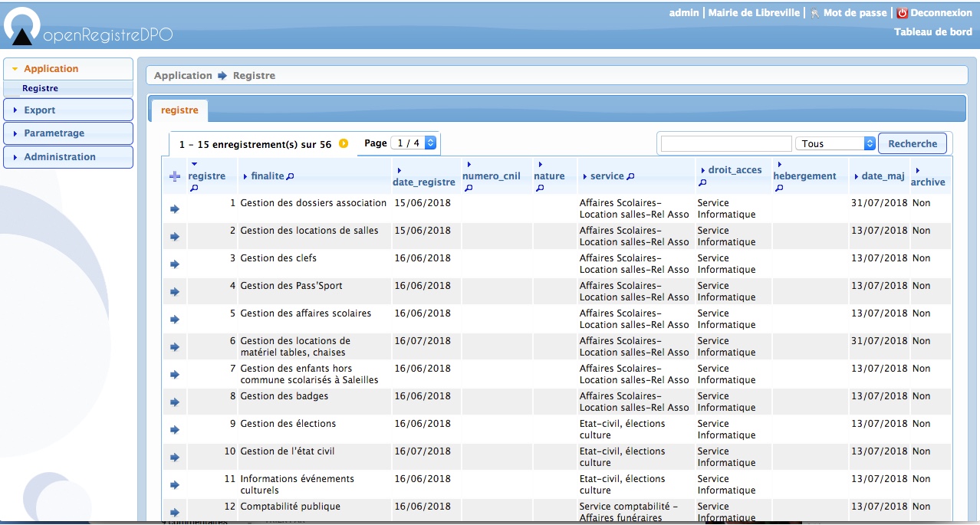Image resolution: width=980 pixels, height=525 pixels.
Task: Click the Gestion des dossiers association cell
Action: pyautogui.click(x=314, y=203)
